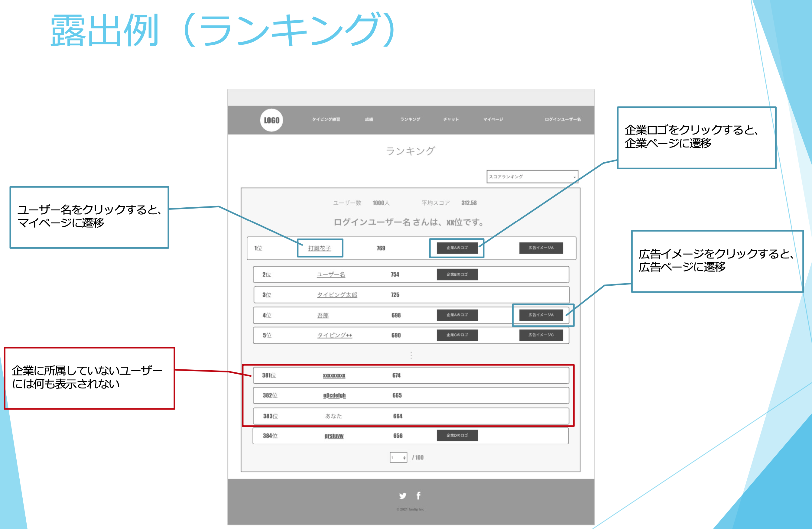Click 広告イメージA banner in 4位 row
This screenshot has width=812, height=529.
coord(541,315)
